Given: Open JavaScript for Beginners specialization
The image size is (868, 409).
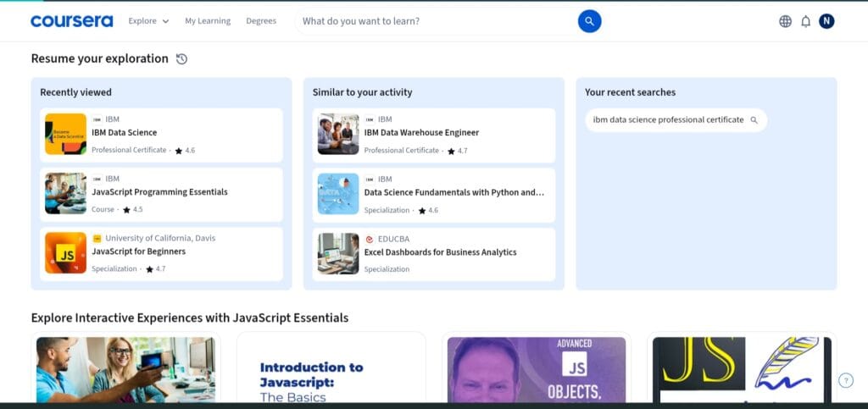Looking at the screenshot, I should pyautogui.click(x=161, y=254).
